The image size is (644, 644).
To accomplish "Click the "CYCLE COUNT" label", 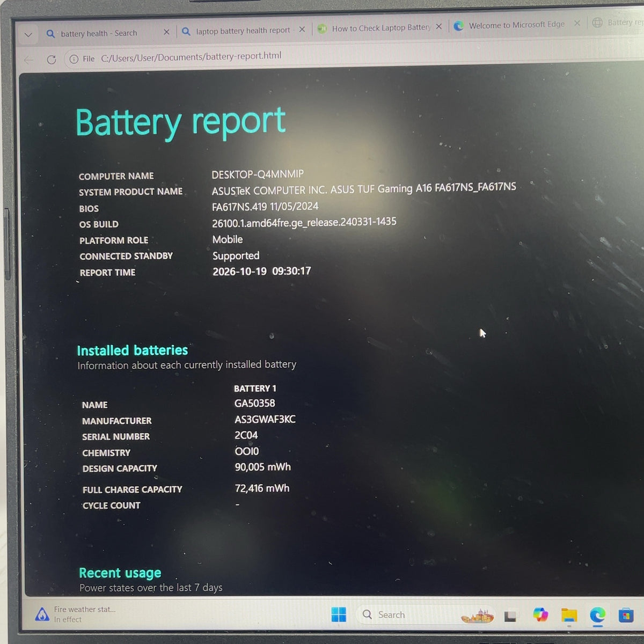I will pyautogui.click(x=111, y=506).
